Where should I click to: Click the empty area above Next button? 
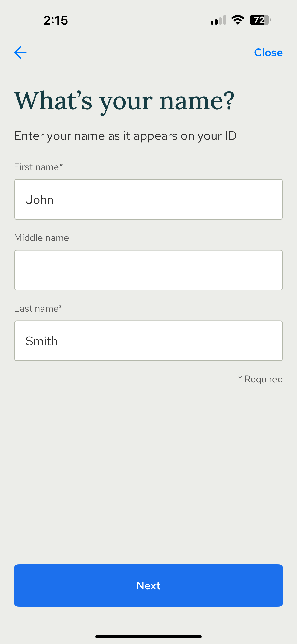pyautogui.click(x=148, y=475)
